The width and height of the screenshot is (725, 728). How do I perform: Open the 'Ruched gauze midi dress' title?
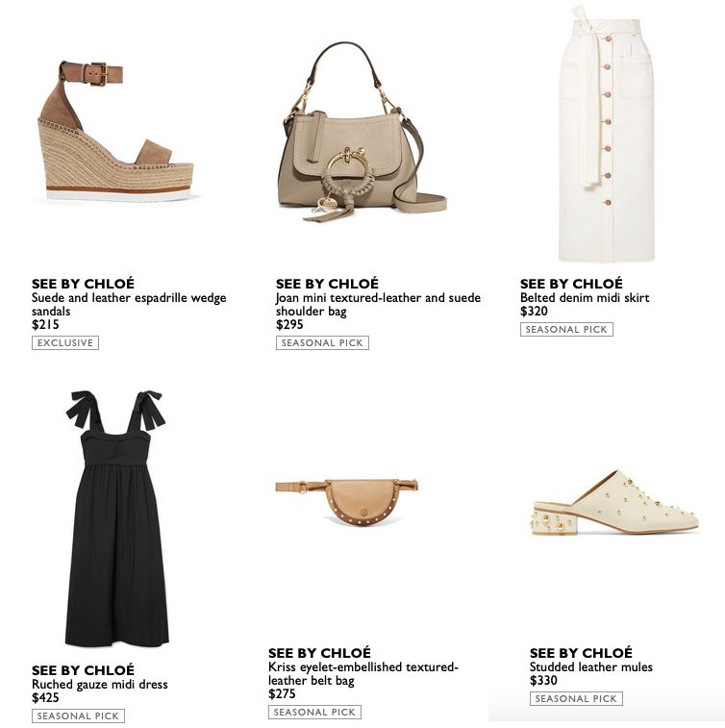click(100, 685)
